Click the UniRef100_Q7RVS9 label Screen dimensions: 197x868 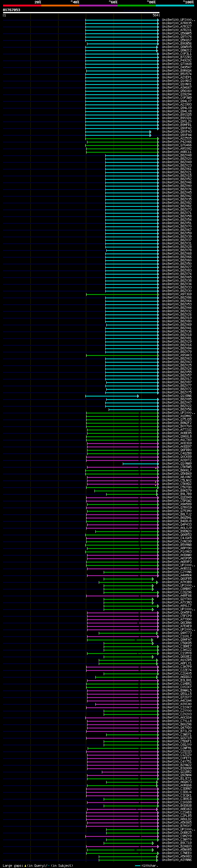point(176,507)
